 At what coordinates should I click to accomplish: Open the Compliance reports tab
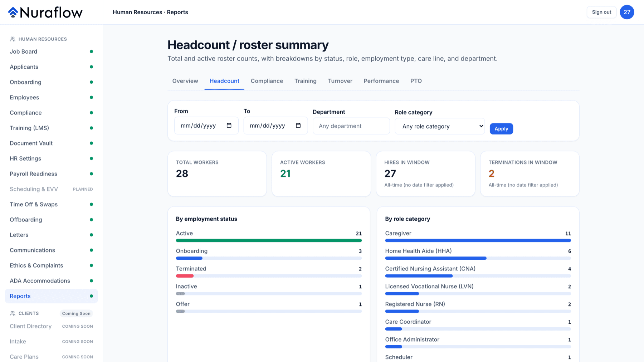(267, 81)
